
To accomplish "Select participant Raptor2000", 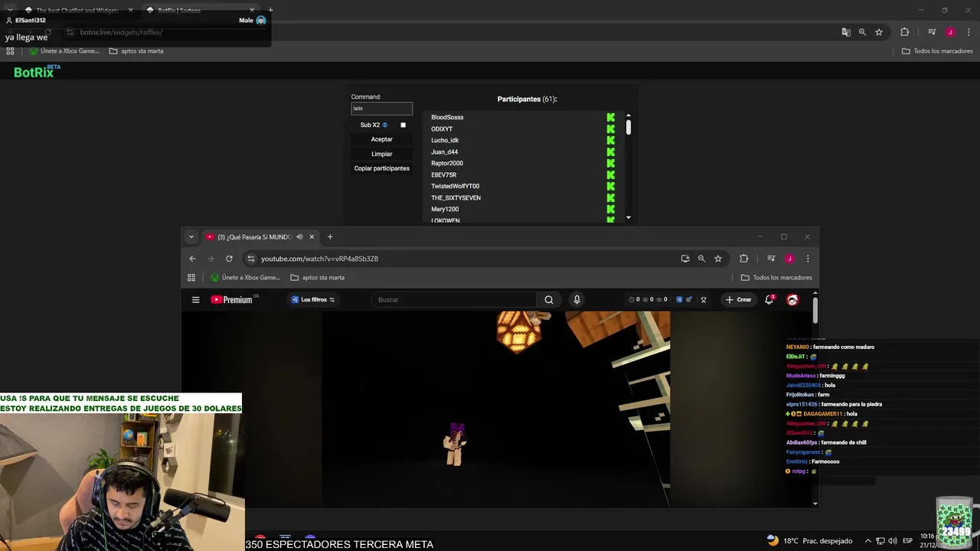I will click(446, 163).
